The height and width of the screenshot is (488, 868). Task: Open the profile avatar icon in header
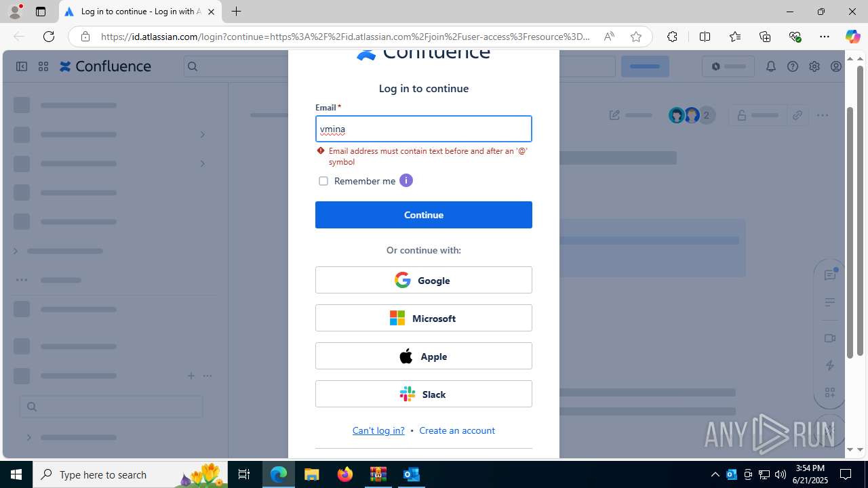pyautogui.click(x=836, y=66)
